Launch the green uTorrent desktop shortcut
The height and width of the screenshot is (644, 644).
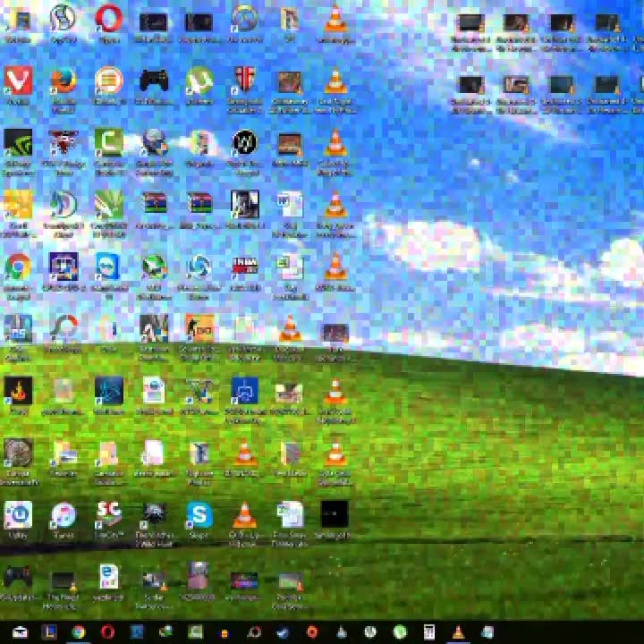[x=199, y=80]
